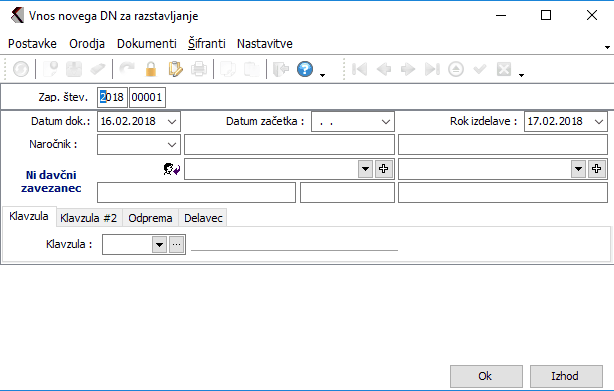The height and width of the screenshot is (391, 614).
Task: Click the exit door toolbar icon
Action: point(281,69)
